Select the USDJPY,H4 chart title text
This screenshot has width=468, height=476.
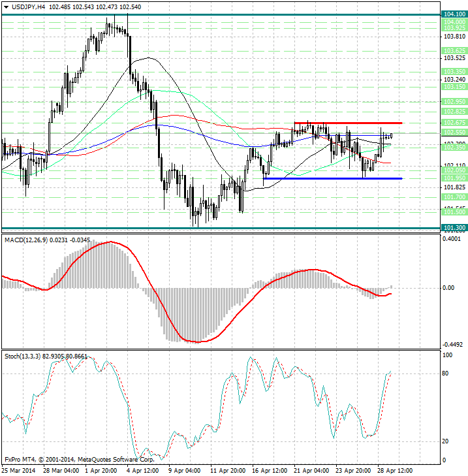coord(28,7)
